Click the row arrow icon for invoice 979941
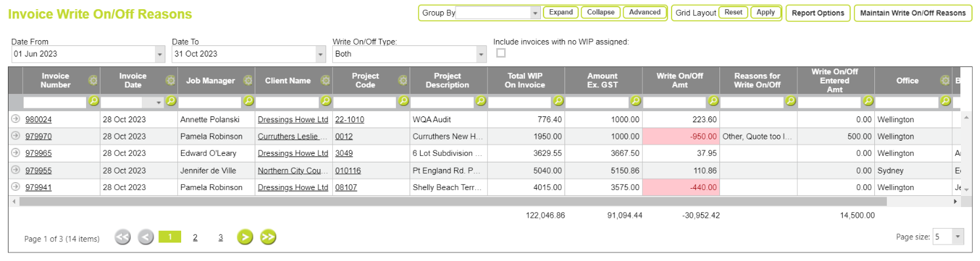This screenshot has height=261, width=980. tap(15, 187)
